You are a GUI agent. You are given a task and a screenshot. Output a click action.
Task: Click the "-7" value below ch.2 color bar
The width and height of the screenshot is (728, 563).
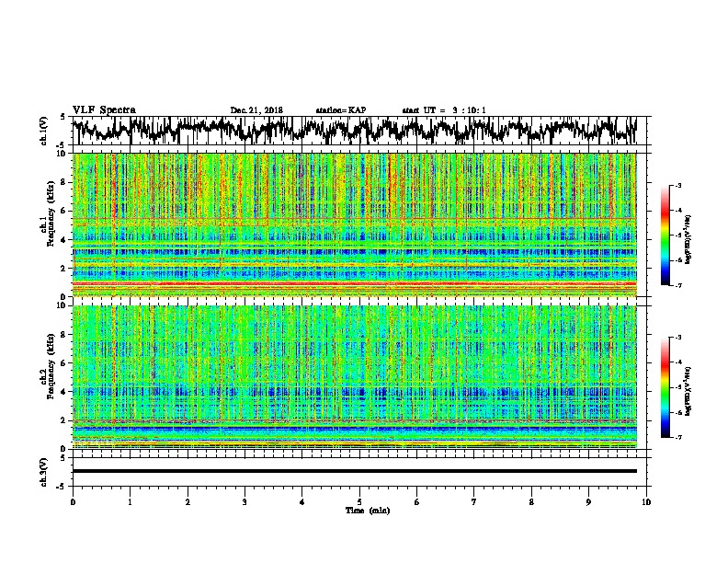[677, 437]
